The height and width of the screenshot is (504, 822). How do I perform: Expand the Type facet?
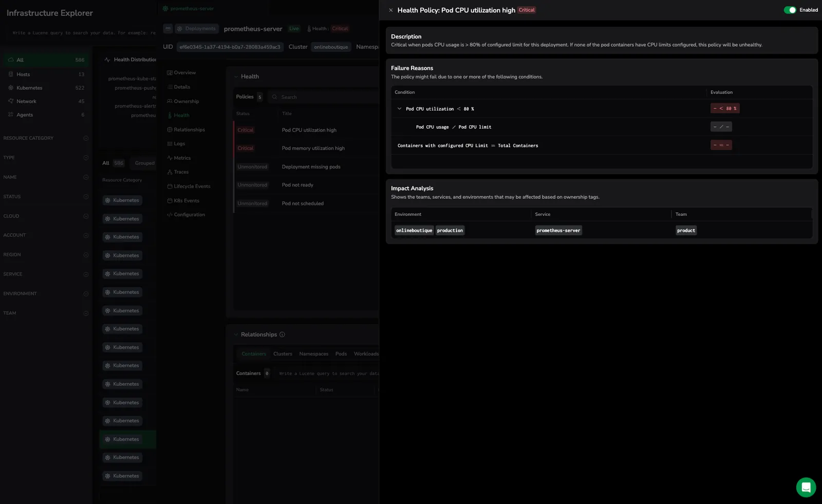tap(86, 158)
